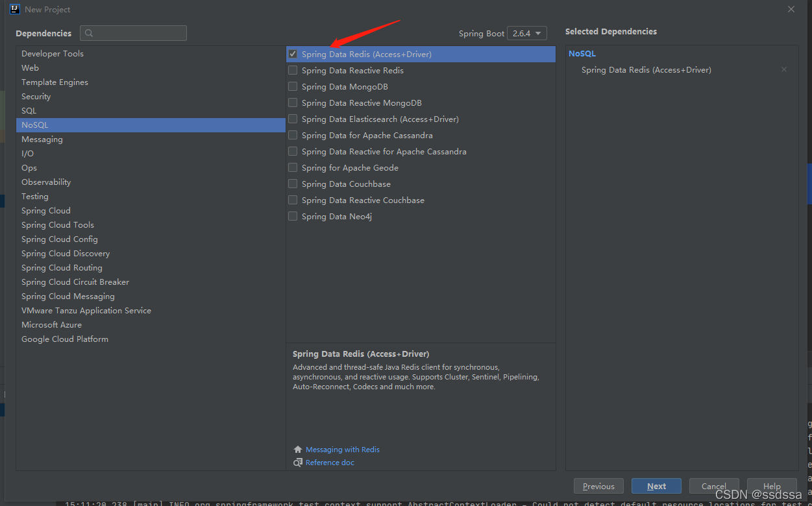Select Template Engines category
Viewport: 812px width, 506px height.
[151, 82]
